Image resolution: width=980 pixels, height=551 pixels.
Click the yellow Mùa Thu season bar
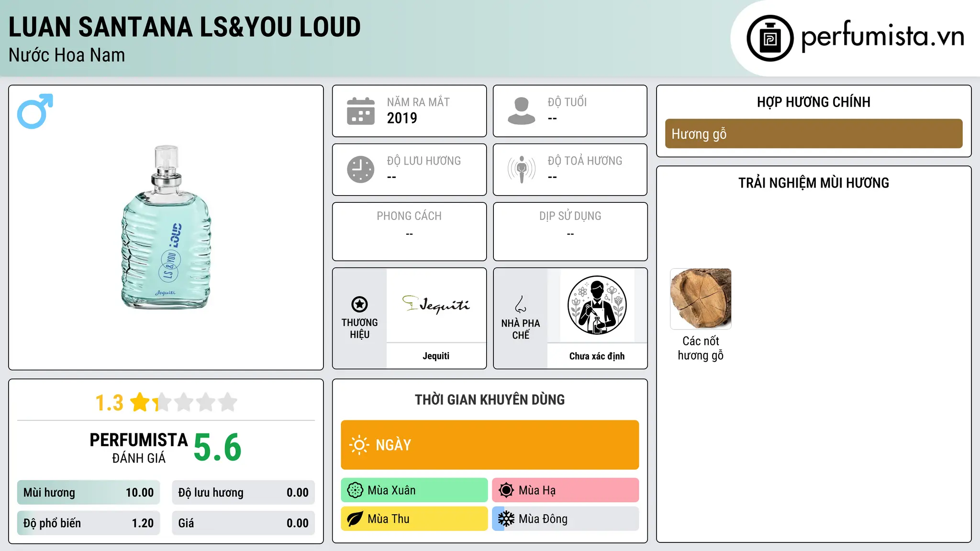tap(414, 519)
